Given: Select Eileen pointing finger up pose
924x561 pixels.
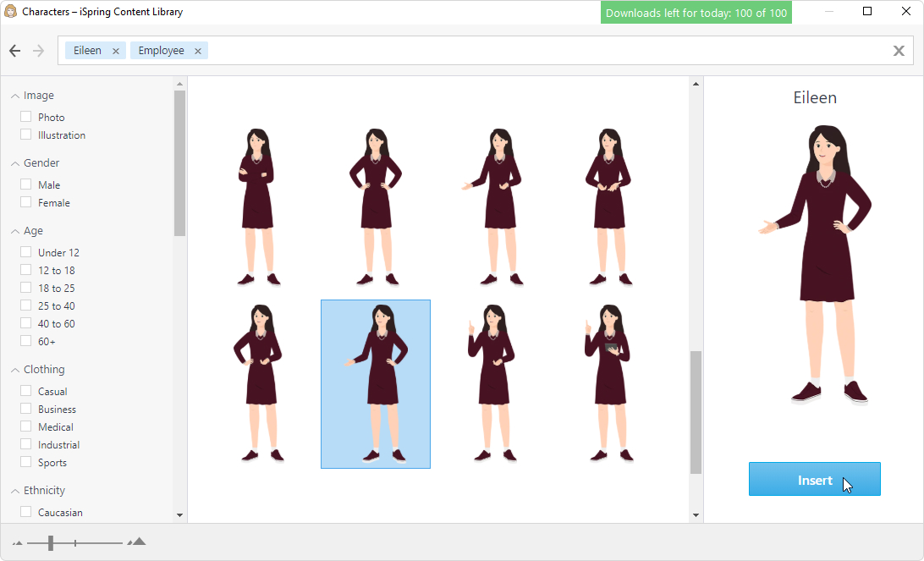Looking at the screenshot, I should tap(492, 383).
